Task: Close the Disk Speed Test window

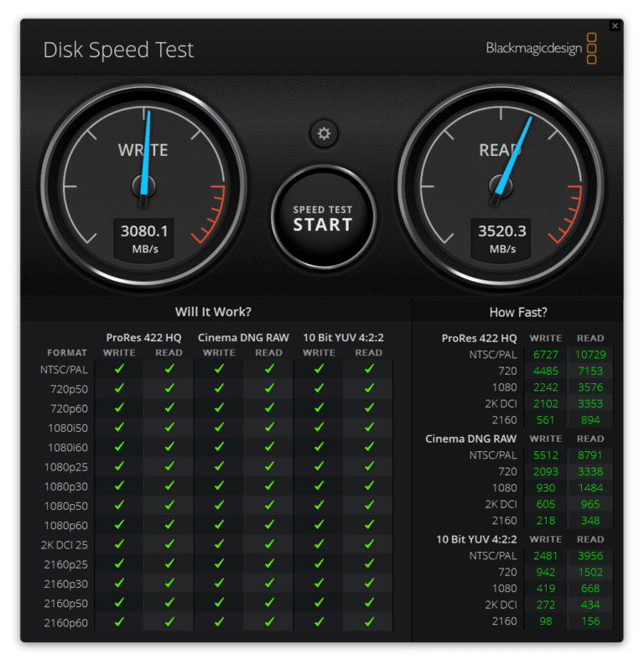Action: pos(615,26)
